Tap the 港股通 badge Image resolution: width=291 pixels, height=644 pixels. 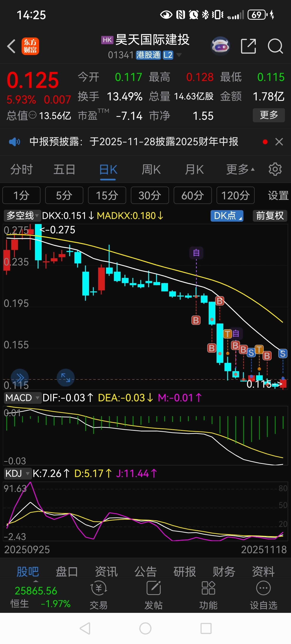(x=148, y=55)
